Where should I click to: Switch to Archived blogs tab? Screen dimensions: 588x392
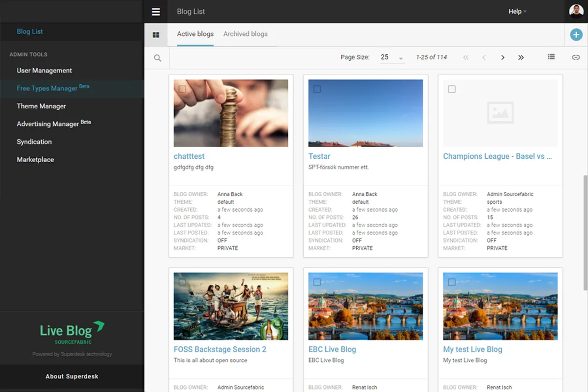[245, 34]
